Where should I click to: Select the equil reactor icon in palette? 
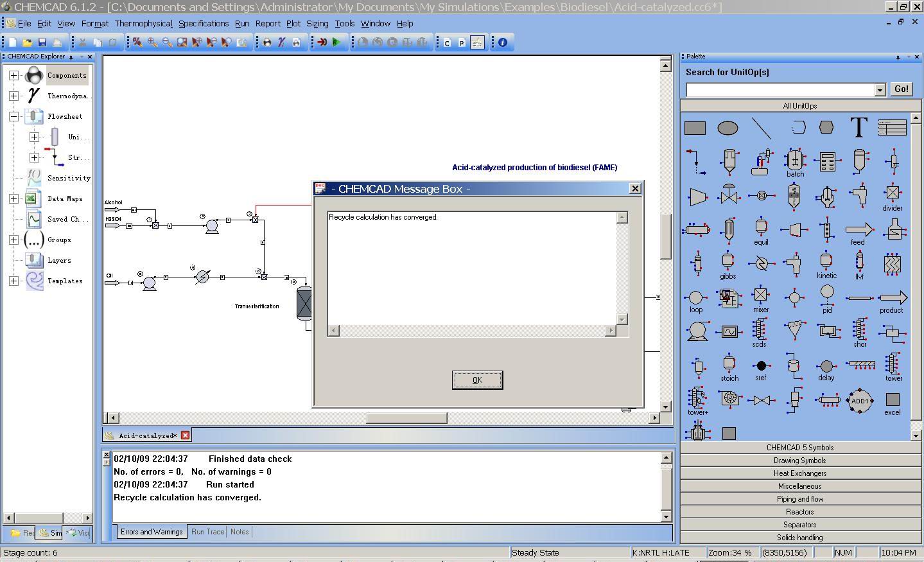pyautogui.click(x=761, y=231)
